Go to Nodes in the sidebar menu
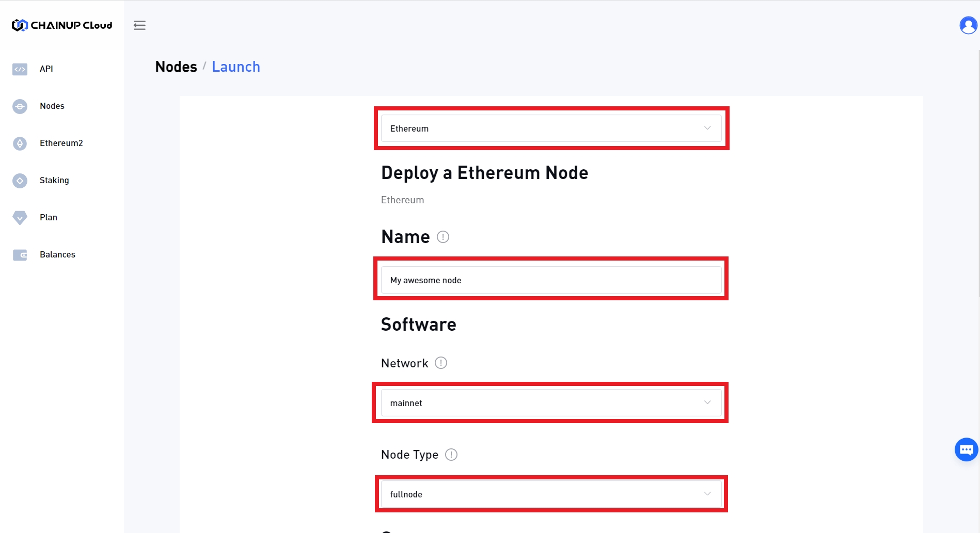 [x=52, y=106]
